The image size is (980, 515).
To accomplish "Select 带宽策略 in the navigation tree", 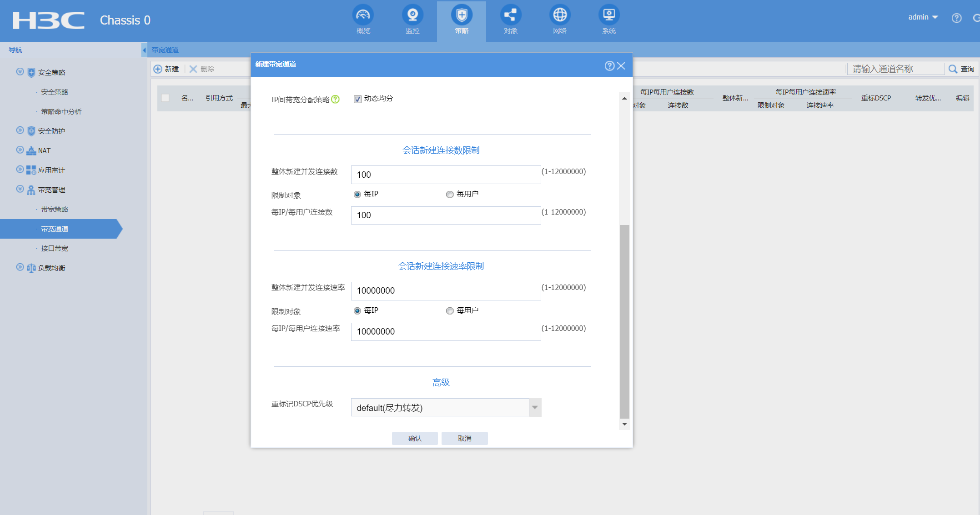I will (55, 209).
